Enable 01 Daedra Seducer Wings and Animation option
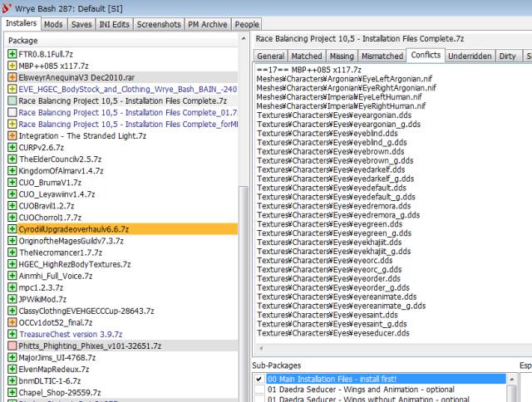This screenshot has height=402, width=532. click(x=260, y=389)
